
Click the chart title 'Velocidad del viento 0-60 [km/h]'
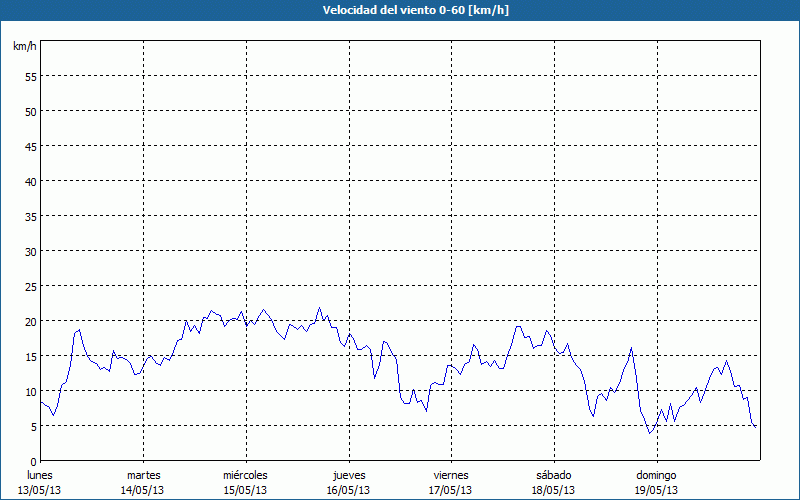click(400, 10)
